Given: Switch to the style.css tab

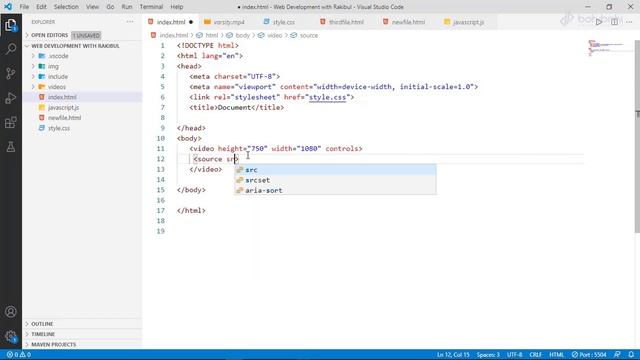Looking at the screenshot, I should 284,22.
